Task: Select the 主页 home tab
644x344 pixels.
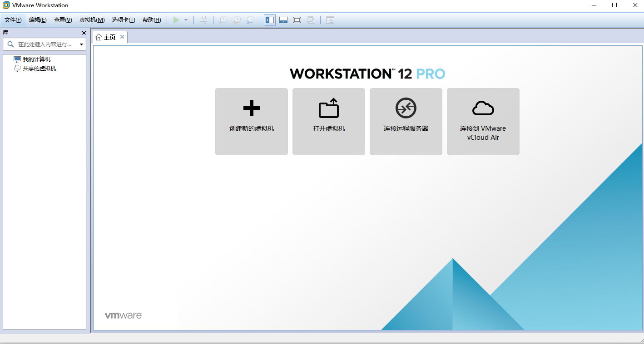Action: [x=110, y=37]
